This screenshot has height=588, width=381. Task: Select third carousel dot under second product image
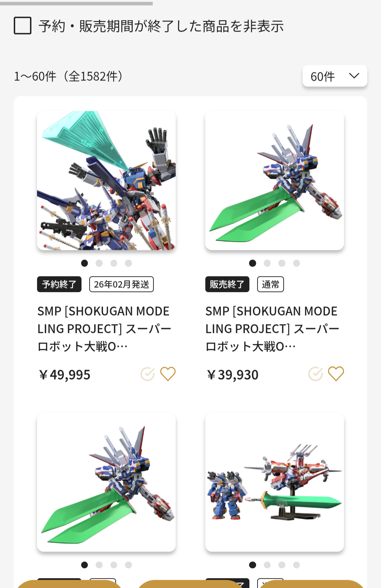click(x=282, y=263)
